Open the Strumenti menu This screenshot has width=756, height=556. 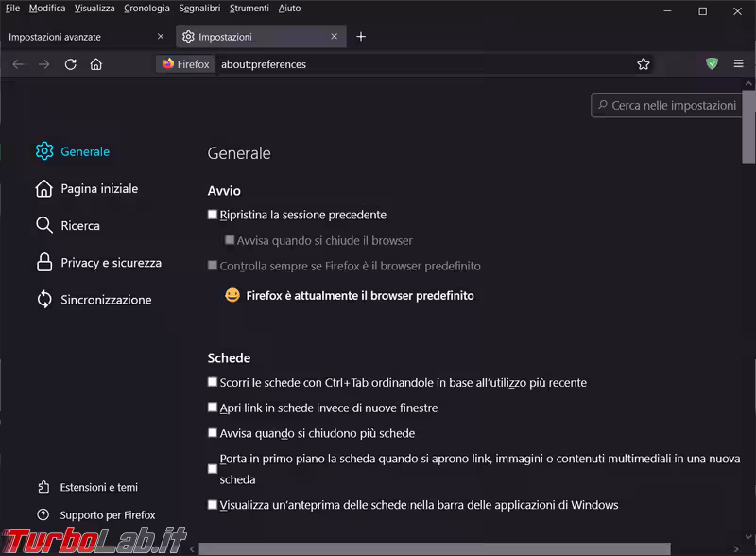coord(249,9)
